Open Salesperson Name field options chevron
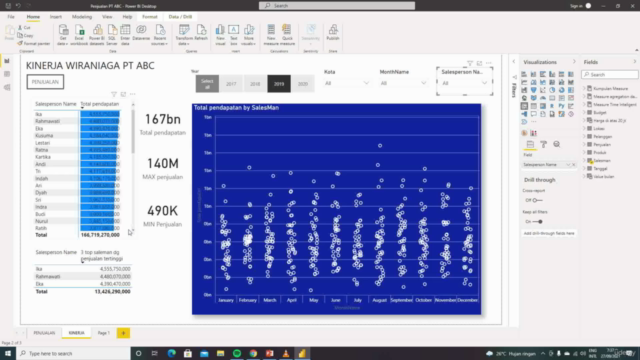The image size is (640, 360). click(x=568, y=164)
